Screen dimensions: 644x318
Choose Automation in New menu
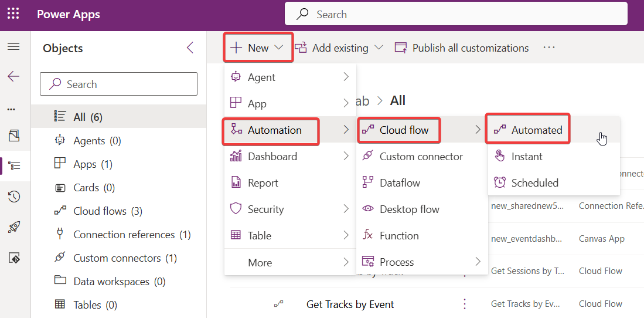click(x=290, y=130)
